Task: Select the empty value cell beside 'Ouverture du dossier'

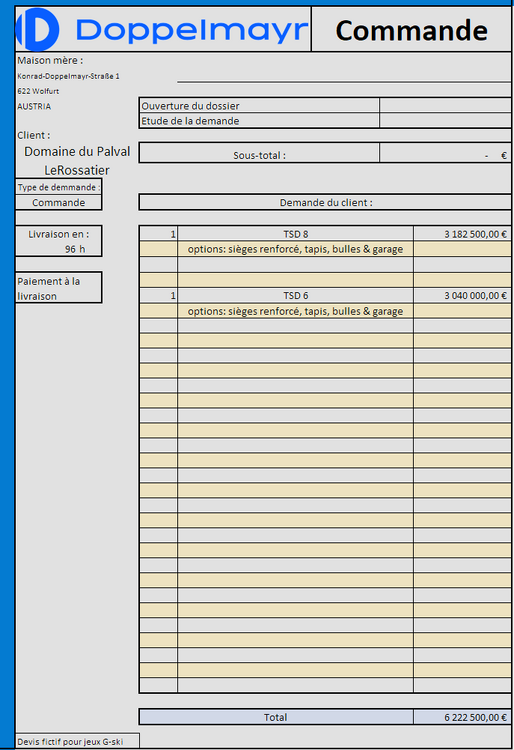Action: (x=445, y=105)
